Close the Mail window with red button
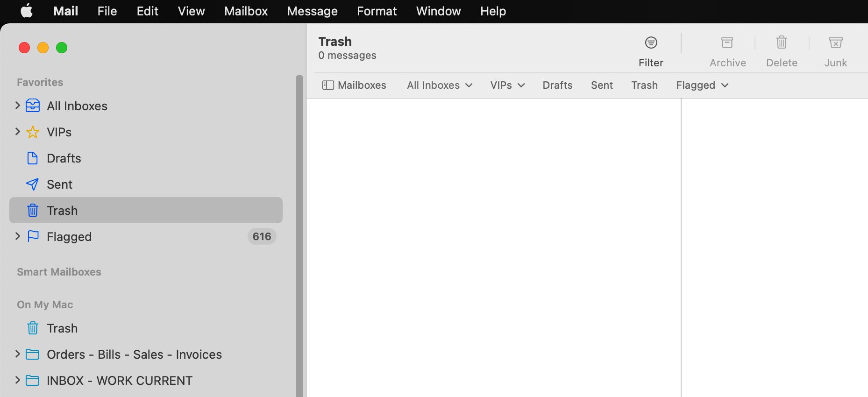The height and width of the screenshot is (397, 868). [x=24, y=48]
